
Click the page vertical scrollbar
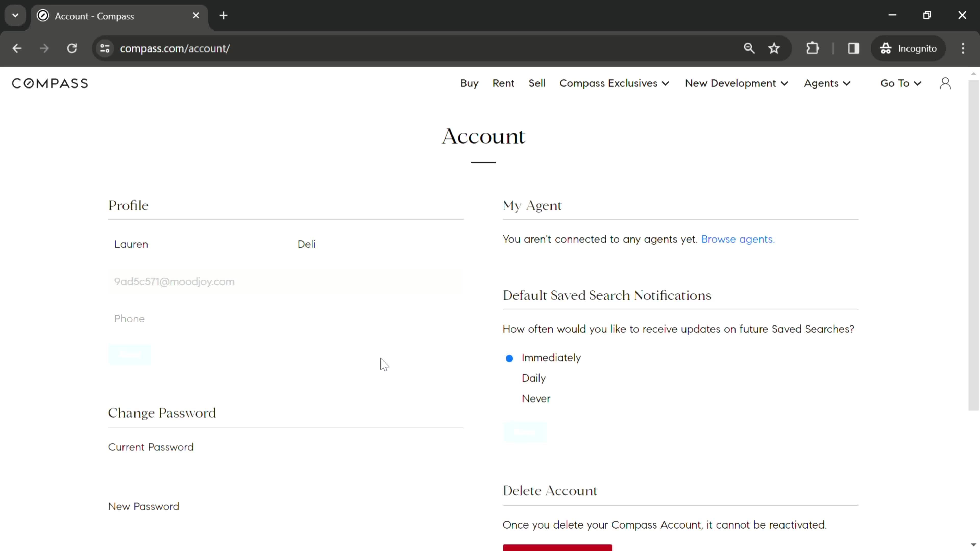coord(973,245)
